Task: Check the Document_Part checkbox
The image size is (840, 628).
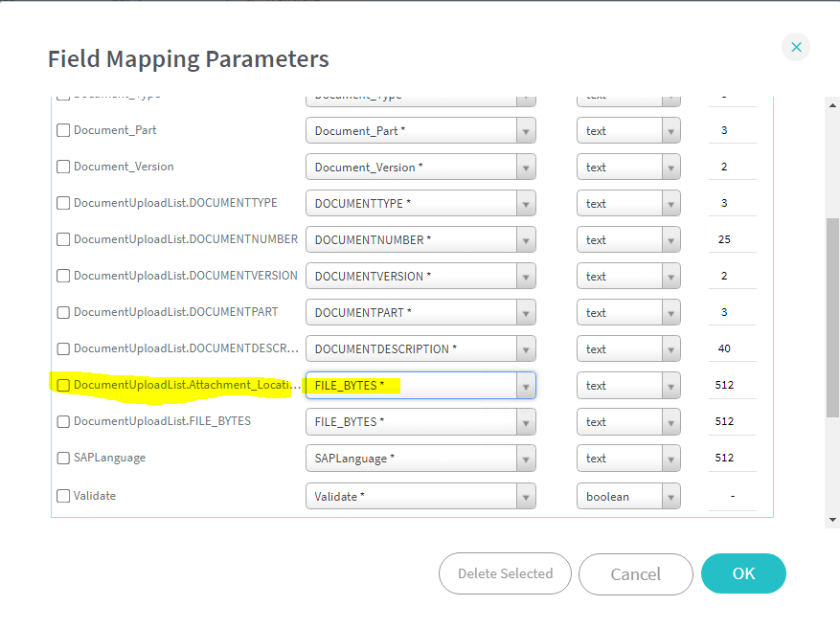Action: [63, 130]
